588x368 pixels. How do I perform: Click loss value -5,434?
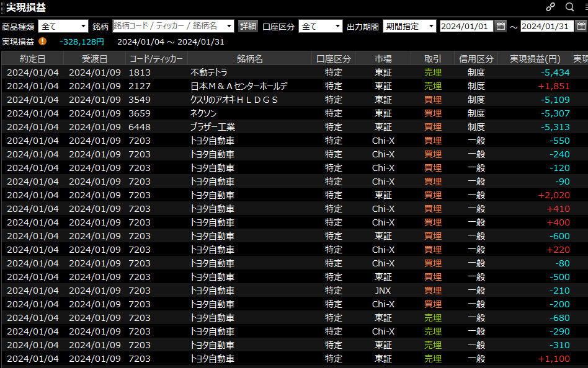pyautogui.click(x=555, y=72)
